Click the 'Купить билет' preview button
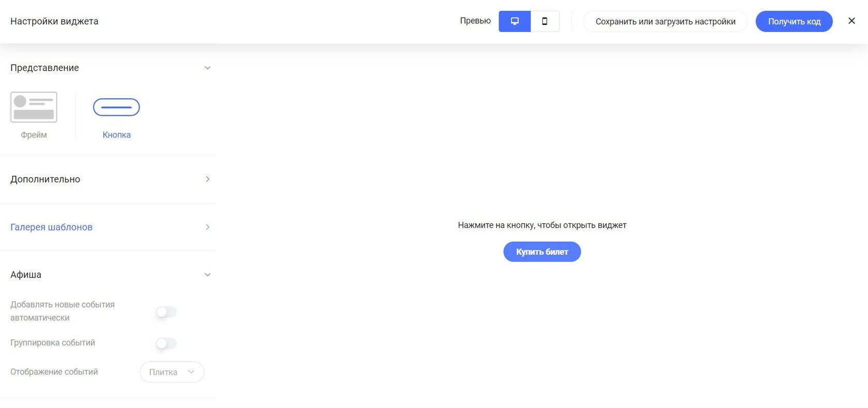 (542, 252)
